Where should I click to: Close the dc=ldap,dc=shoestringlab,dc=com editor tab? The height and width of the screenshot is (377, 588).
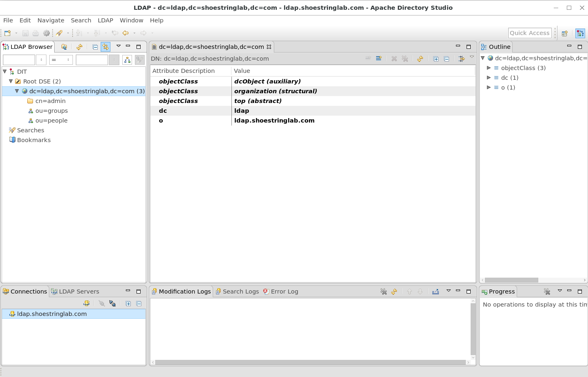pos(269,47)
